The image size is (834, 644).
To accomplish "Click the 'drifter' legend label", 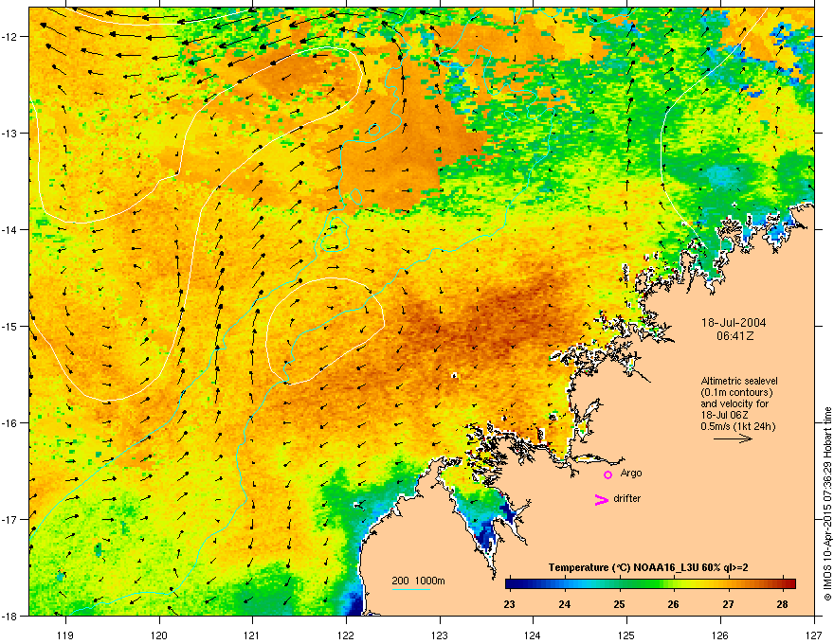I will pyautogui.click(x=627, y=498).
